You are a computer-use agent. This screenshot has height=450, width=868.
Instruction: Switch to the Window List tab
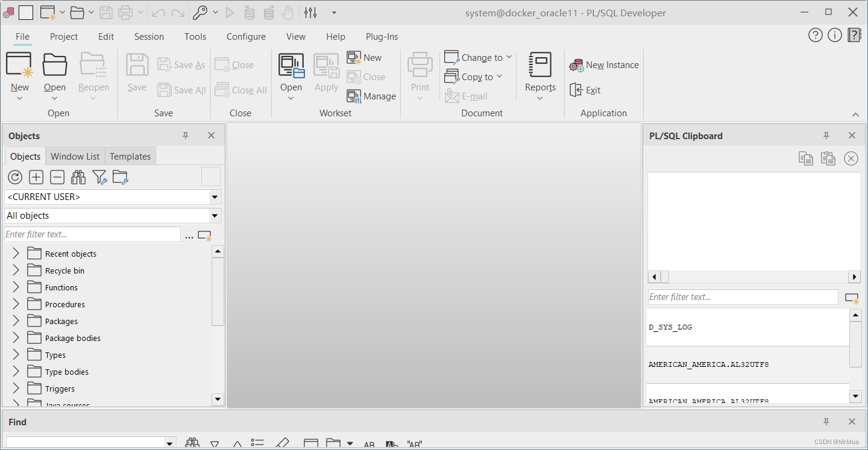point(75,156)
